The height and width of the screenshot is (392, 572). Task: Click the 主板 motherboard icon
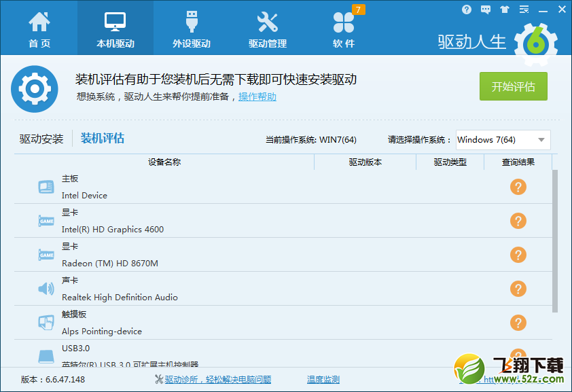click(46, 187)
